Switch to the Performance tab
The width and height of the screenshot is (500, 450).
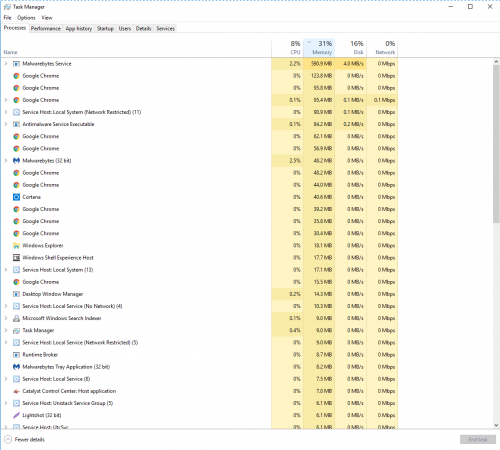point(46,29)
